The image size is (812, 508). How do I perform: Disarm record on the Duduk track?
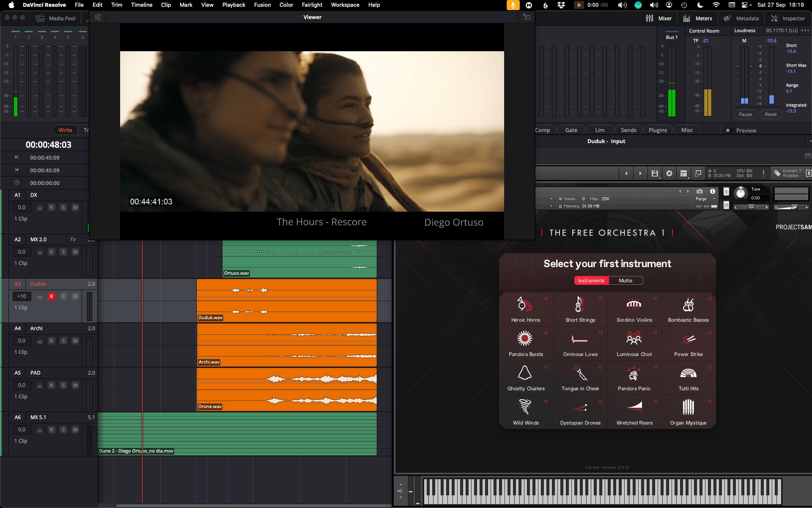click(51, 296)
